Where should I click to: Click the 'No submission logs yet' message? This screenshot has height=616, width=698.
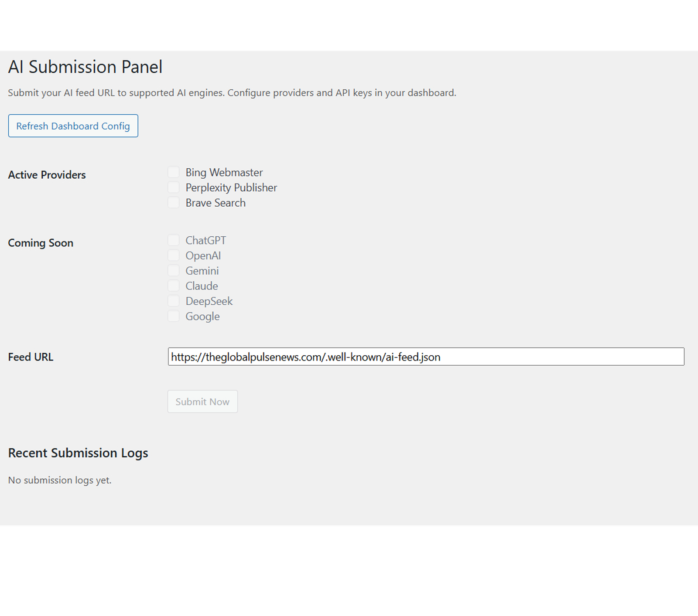click(60, 480)
